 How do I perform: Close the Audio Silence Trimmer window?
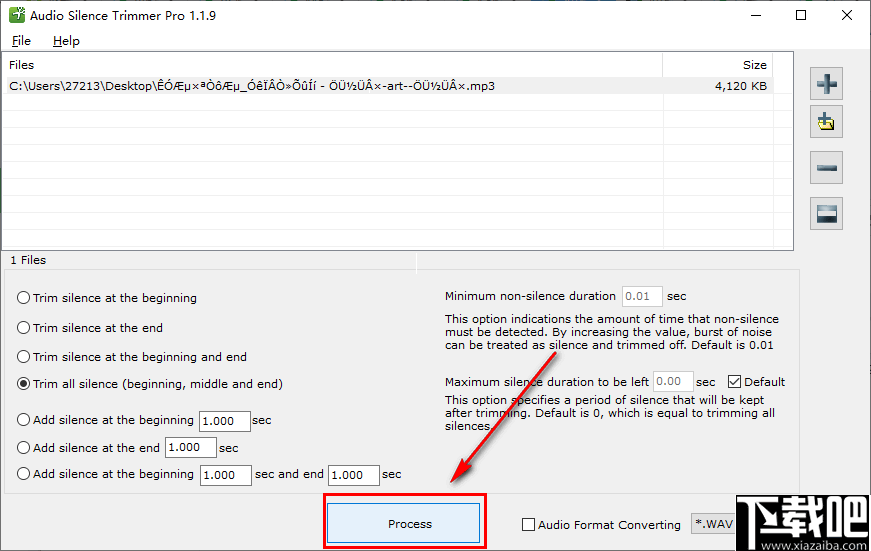pos(847,15)
